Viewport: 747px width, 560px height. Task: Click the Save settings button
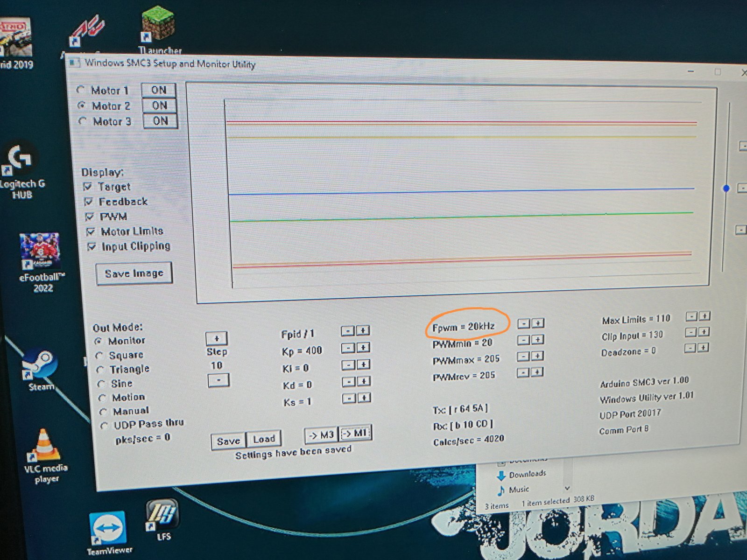[x=229, y=441]
